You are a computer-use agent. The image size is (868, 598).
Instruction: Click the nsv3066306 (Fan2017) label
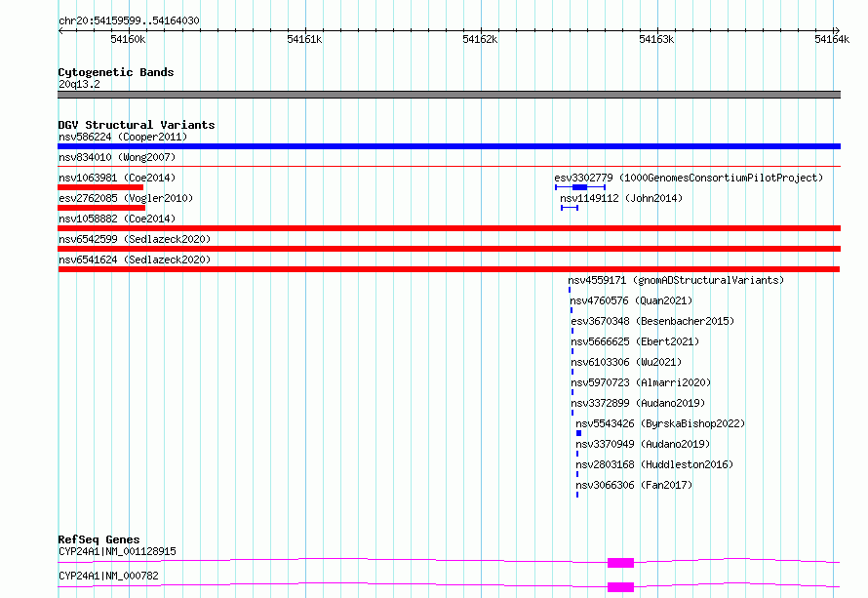pos(634,485)
